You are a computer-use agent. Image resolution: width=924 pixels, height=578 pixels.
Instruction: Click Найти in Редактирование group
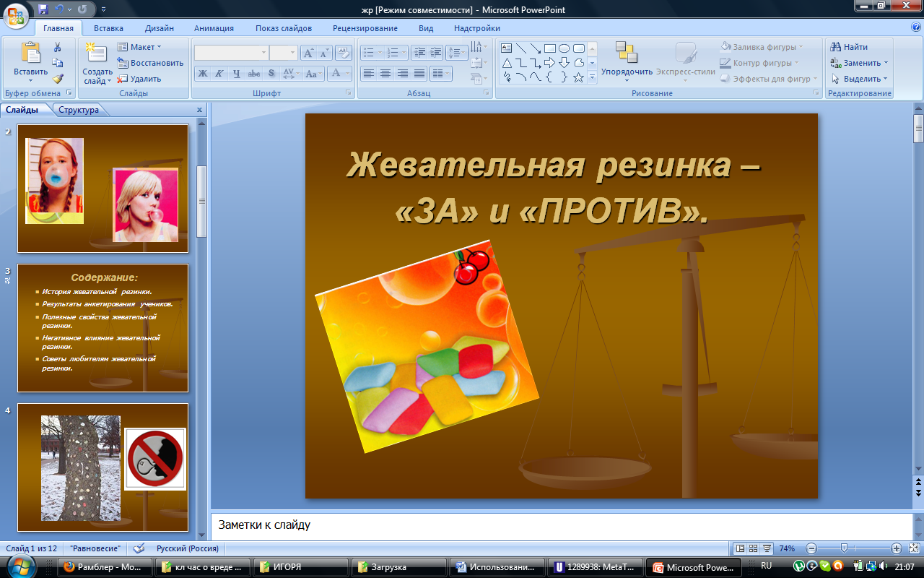850,47
